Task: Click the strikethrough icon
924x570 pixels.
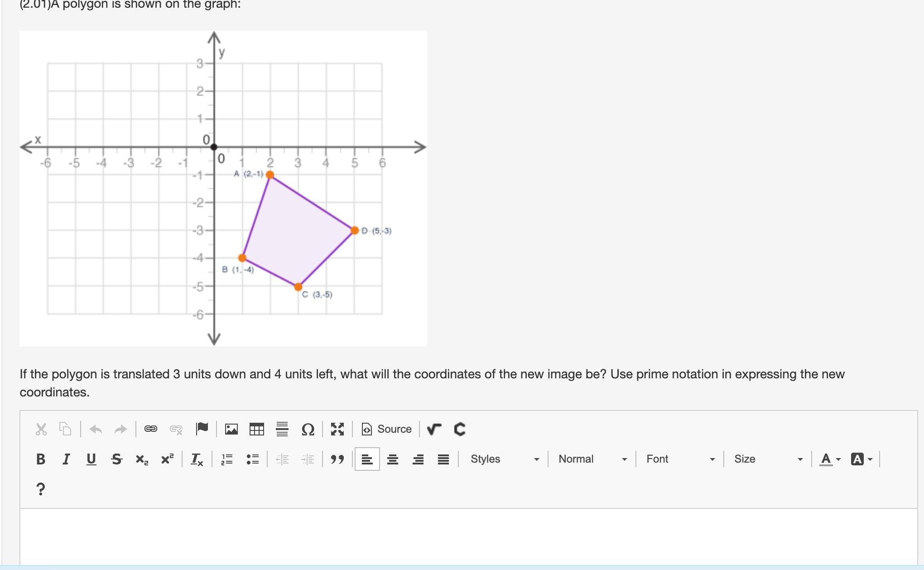Action: pyautogui.click(x=116, y=459)
